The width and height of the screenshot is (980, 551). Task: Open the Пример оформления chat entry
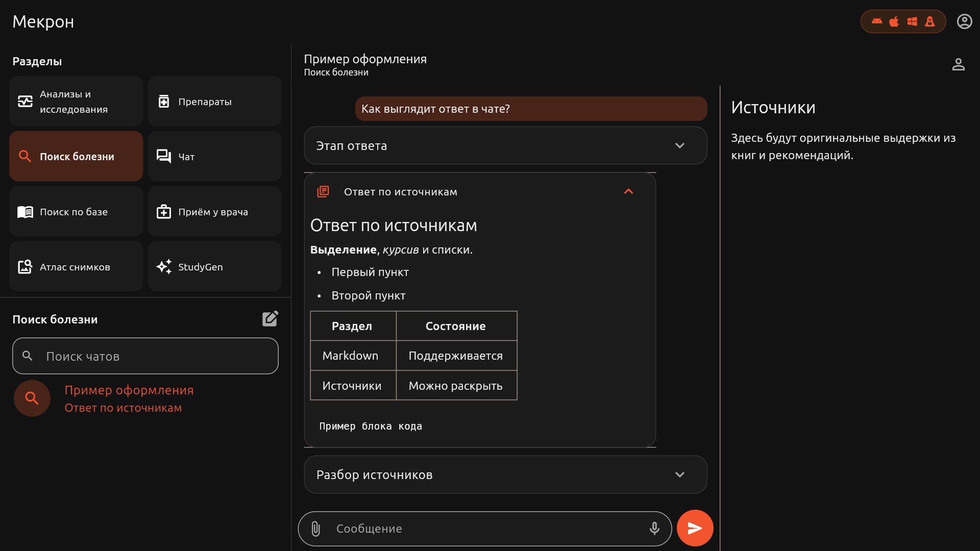click(145, 398)
